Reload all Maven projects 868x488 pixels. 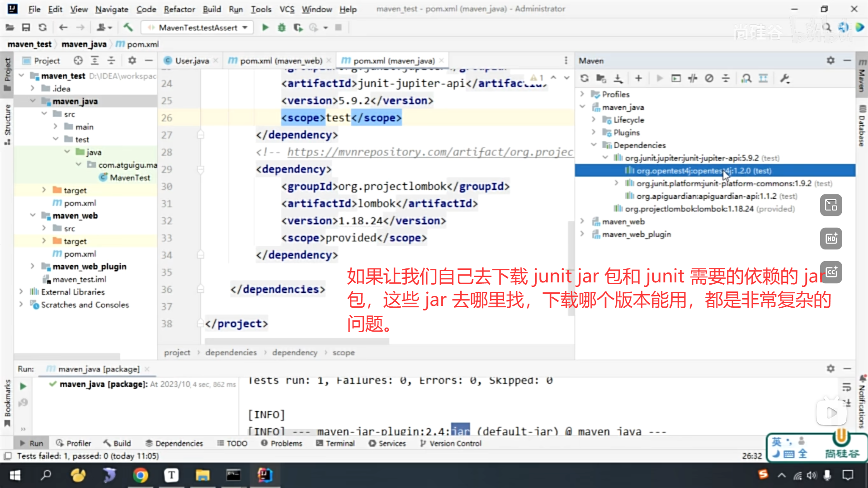pos(585,78)
